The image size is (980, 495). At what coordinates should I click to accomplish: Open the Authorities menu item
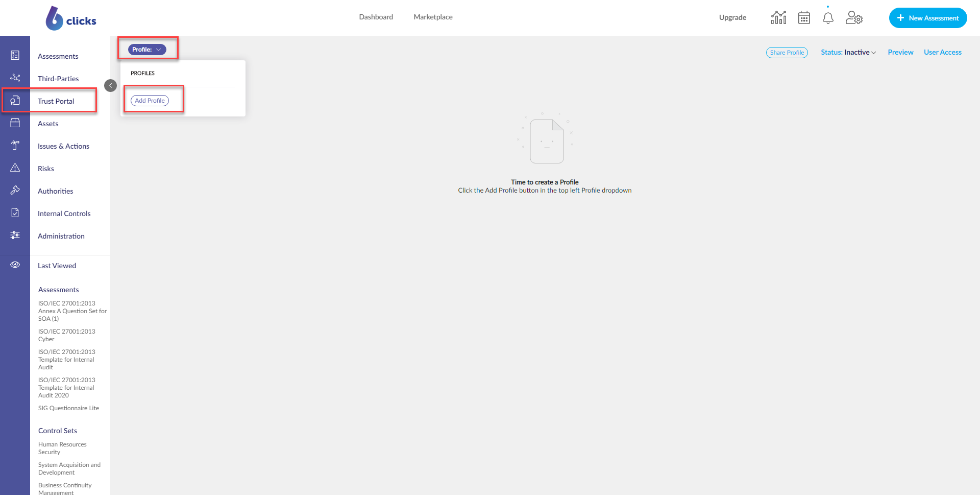56,191
